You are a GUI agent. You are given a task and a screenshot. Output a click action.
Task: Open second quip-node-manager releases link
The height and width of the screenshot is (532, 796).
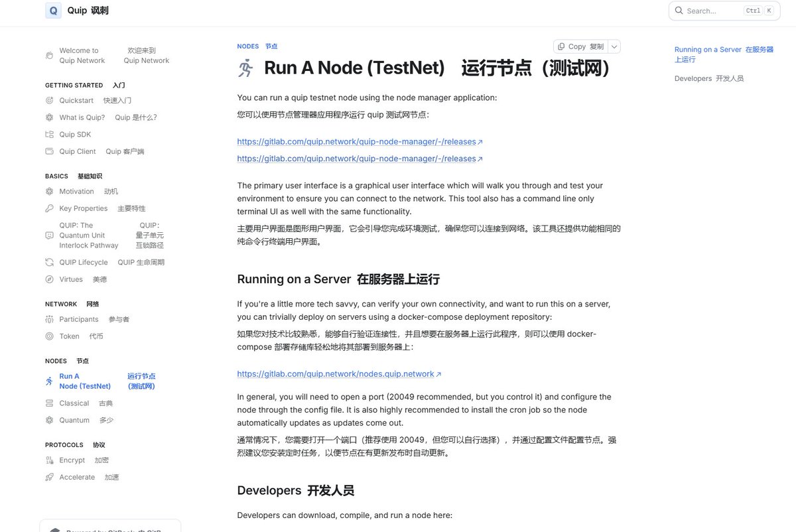(360, 159)
